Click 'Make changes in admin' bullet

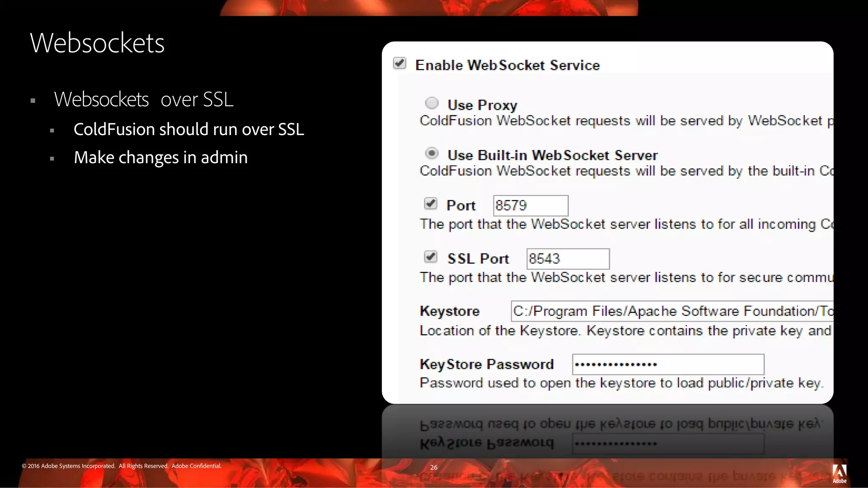[161, 158]
